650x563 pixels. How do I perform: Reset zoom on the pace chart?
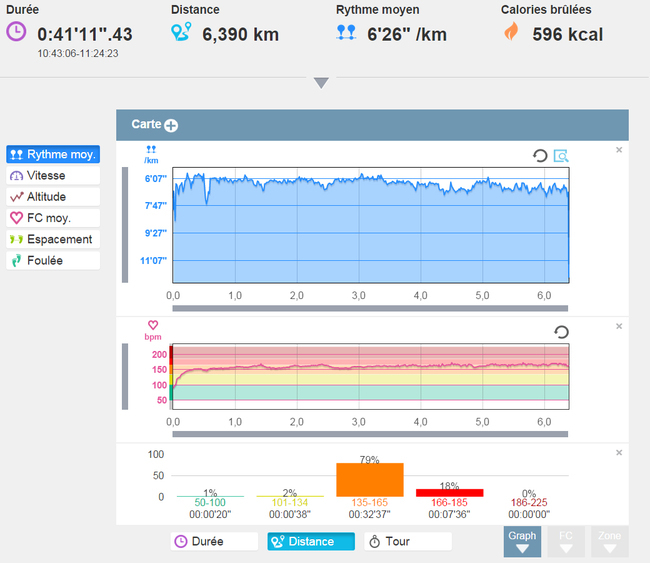[x=540, y=156]
